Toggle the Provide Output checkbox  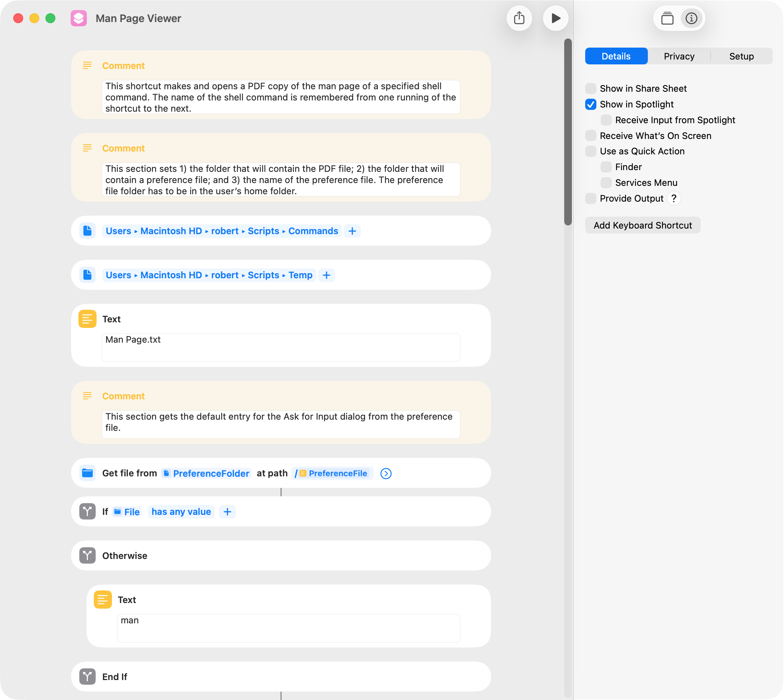[590, 198]
